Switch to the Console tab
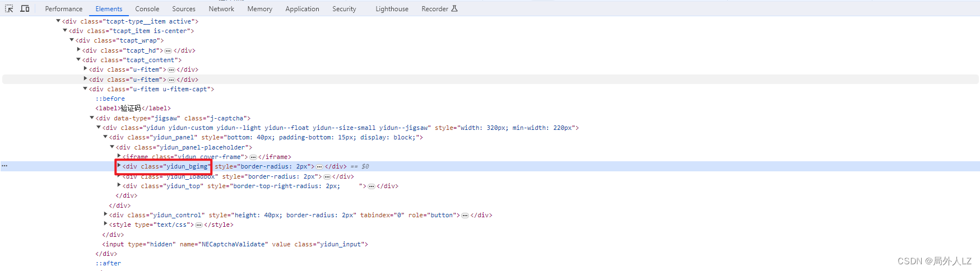Screen dimensions: 980x271 [147, 9]
